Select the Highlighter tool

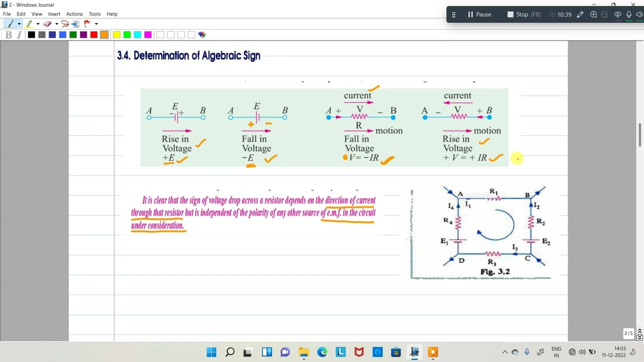click(x=30, y=24)
